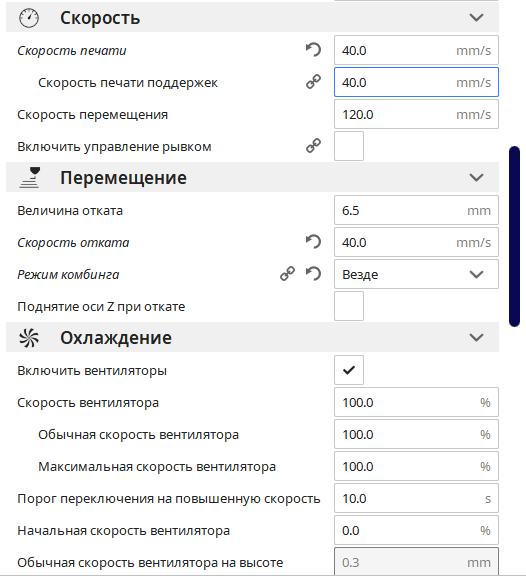The height and width of the screenshot is (581, 526).
Task: Click the Порог переключения на повышенную скорость field
Action: 416,498
